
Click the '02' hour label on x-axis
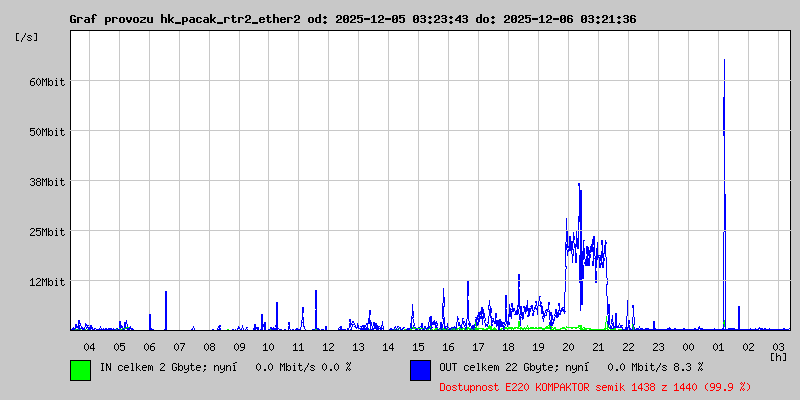click(748, 347)
